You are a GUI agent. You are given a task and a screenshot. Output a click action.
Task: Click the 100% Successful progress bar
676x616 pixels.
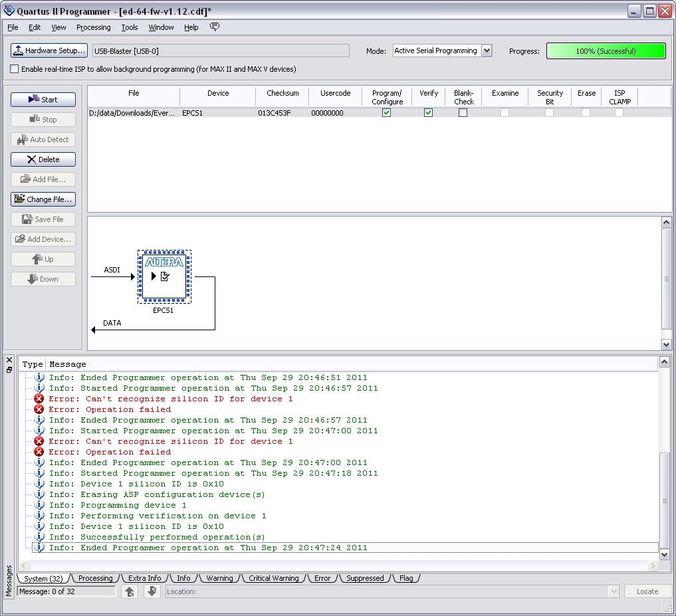click(606, 51)
